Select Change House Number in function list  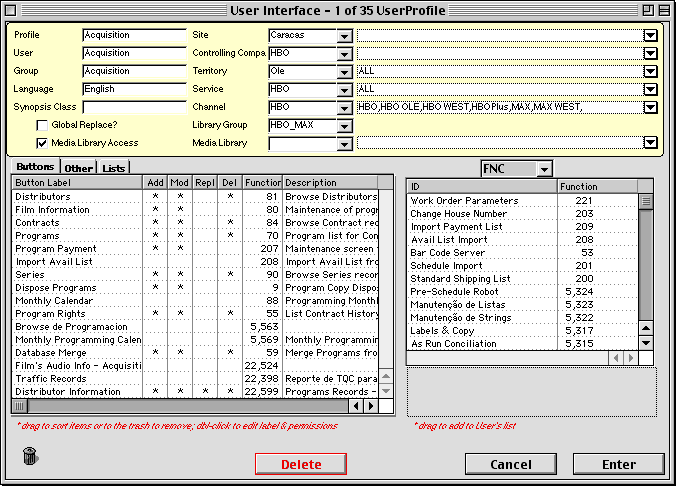click(523, 213)
